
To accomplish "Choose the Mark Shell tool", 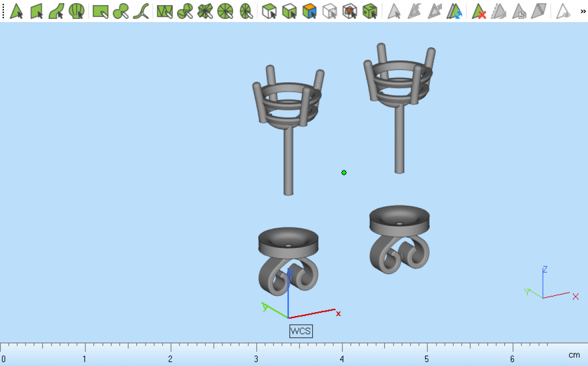I will pos(76,11).
